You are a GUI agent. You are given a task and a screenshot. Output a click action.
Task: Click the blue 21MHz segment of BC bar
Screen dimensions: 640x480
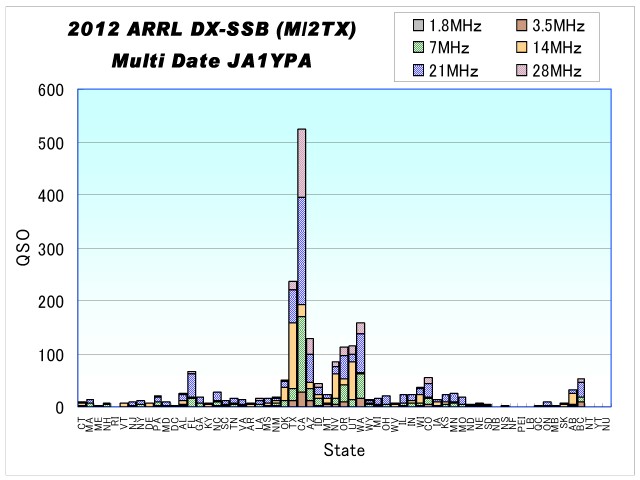tap(581, 390)
